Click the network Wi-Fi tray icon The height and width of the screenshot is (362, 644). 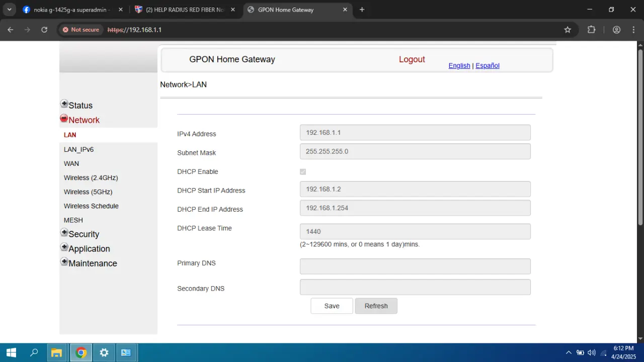[x=603, y=352]
